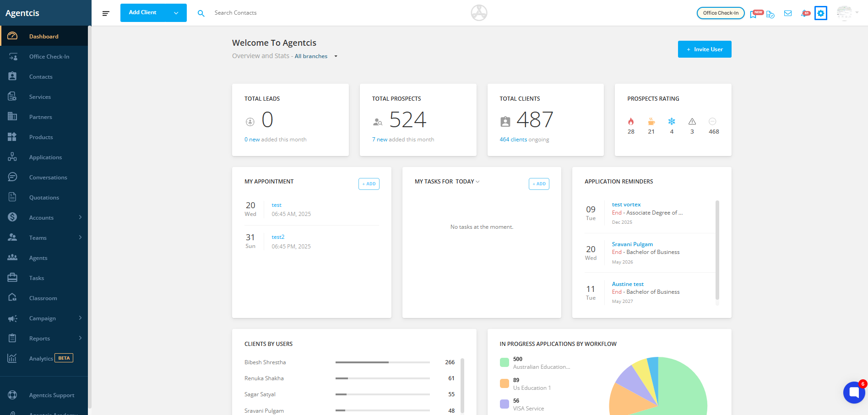Open the Add Client dropdown arrow
This screenshot has width=868, height=415.
click(176, 13)
